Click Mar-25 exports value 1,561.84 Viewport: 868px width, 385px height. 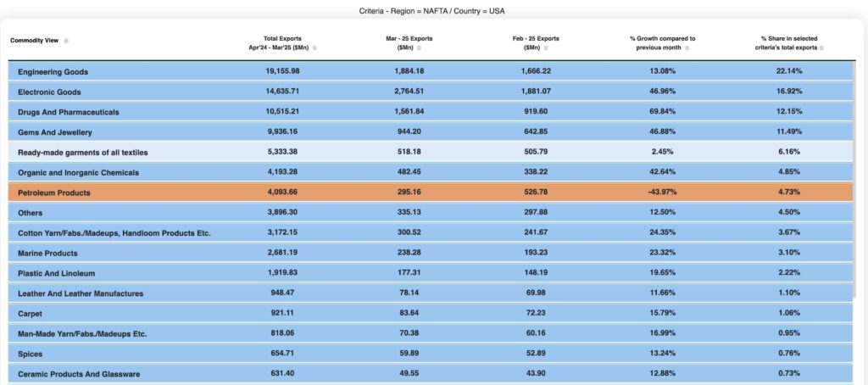409,111
